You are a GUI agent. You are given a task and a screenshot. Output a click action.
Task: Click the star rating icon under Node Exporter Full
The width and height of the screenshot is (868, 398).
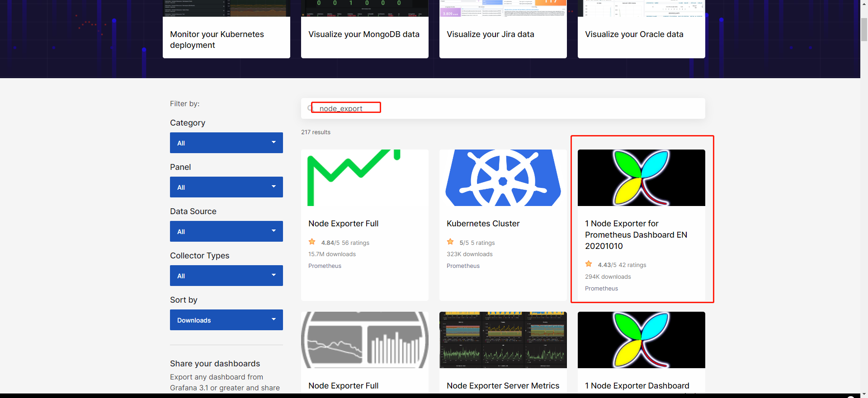(x=312, y=242)
